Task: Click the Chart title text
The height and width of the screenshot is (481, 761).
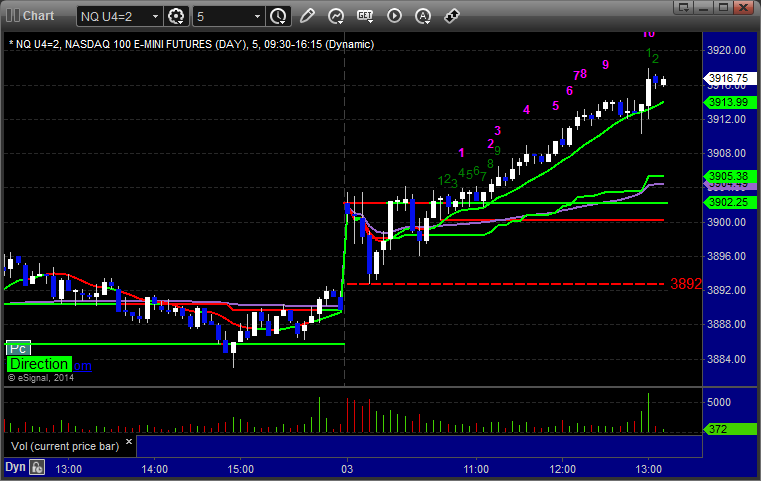Action: click(x=39, y=16)
